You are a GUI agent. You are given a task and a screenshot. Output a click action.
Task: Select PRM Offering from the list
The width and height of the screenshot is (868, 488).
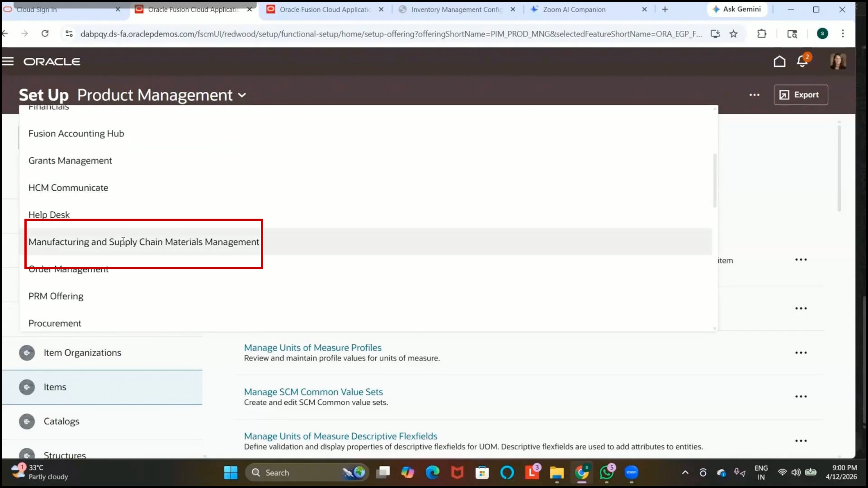[x=56, y=296]
